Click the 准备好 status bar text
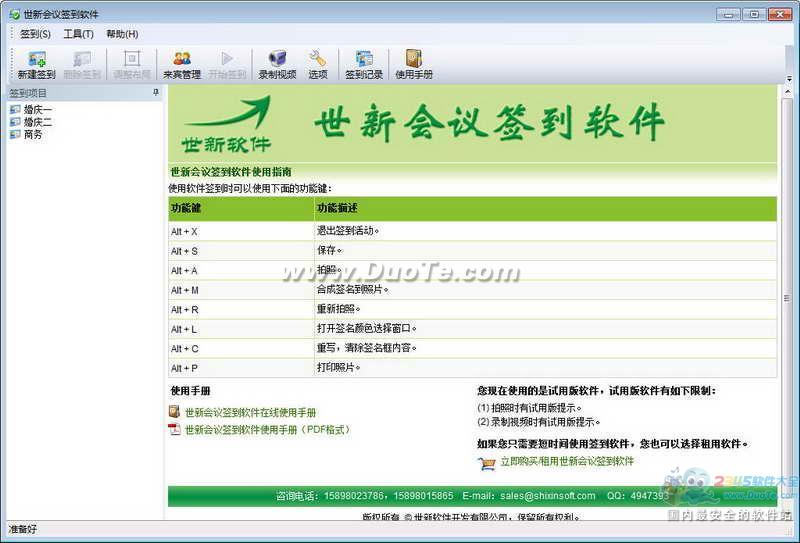The height and width of the screenshot is (543, 800). point(23,529)
